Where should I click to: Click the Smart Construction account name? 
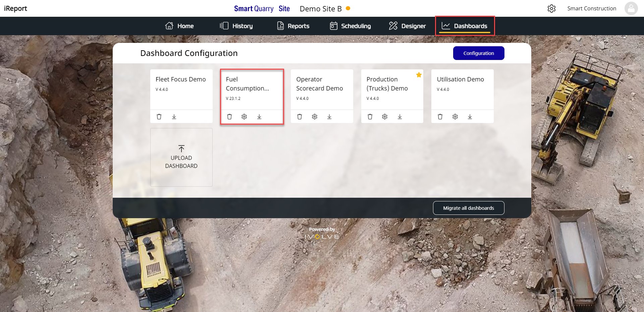click(x=592, y=8)
